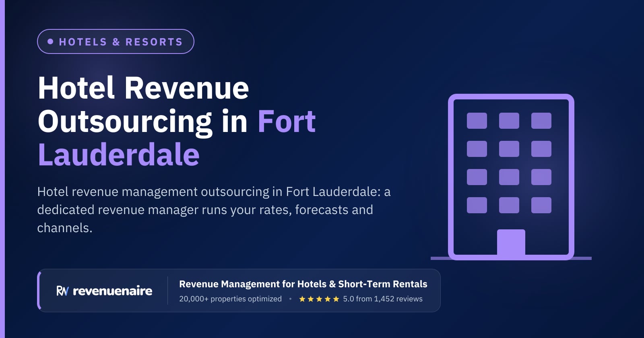Image resolution: width=644 pixels, height=338 pixels.
Task: Click the headline "Hotel Revenue"
Action: (x=143, y=88)
